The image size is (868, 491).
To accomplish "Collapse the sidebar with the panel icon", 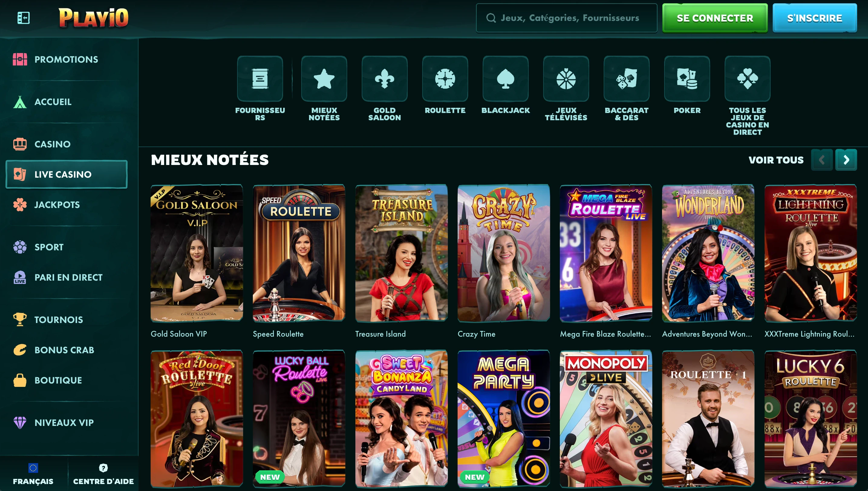I will point(23,18).
